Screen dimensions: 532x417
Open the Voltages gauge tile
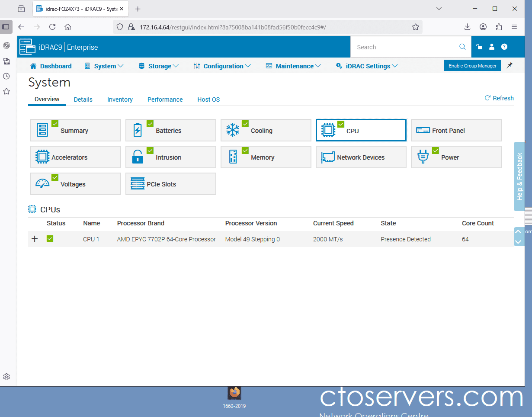click(x=75, y=184)
